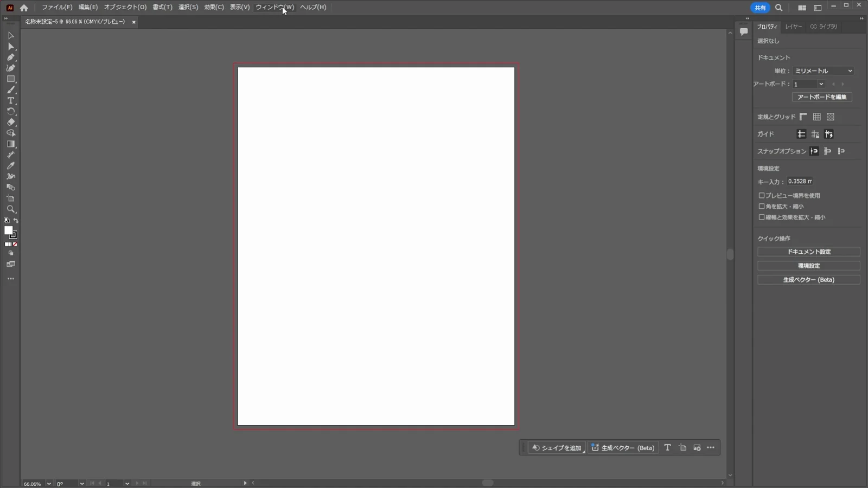Enable 線幅と効果を拡大・縮小 checkbox
868x488 pixels.
click(762, 217)
